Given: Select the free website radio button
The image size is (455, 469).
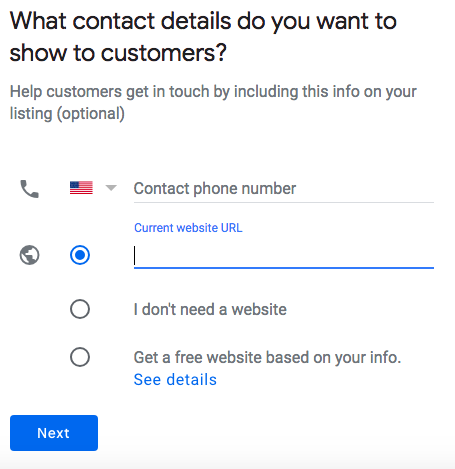Looking at the screenshot, I should click(80, 357).
